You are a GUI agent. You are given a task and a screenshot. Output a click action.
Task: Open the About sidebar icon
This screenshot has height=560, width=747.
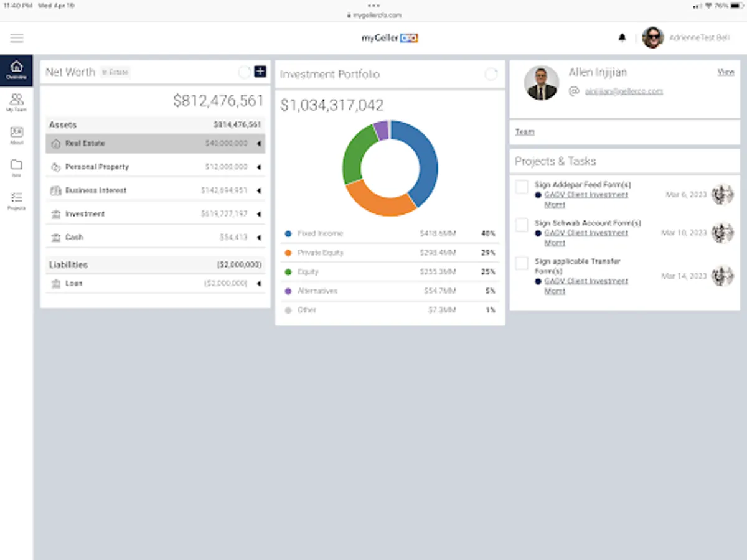pyautogui.click(x=16, y=135)
